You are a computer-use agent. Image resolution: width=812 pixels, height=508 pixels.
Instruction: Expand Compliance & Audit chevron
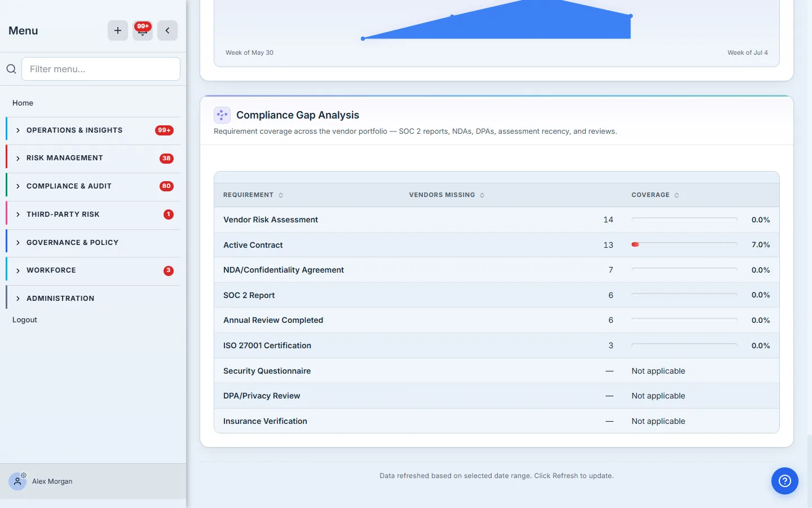coord(18,186)
